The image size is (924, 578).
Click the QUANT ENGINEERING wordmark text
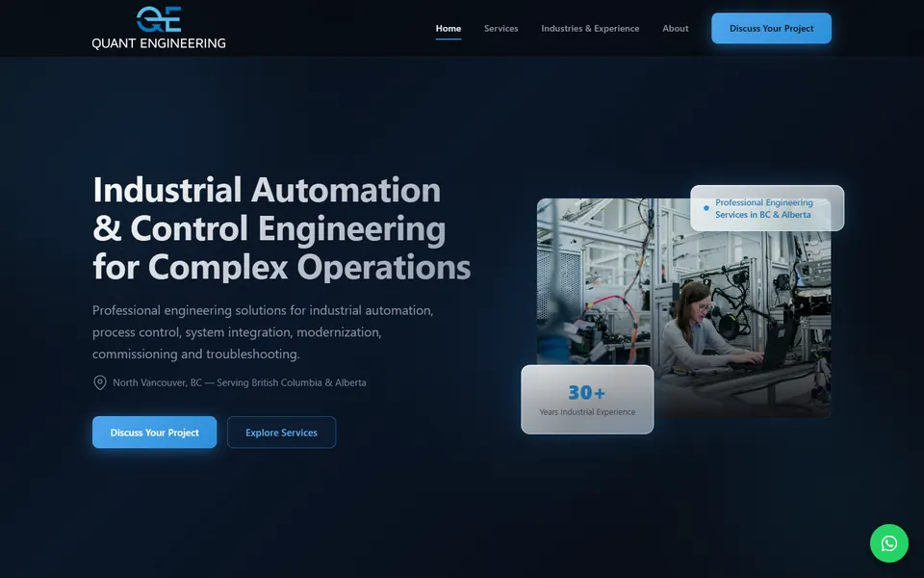pyautogui.click(x=159, y=43)
